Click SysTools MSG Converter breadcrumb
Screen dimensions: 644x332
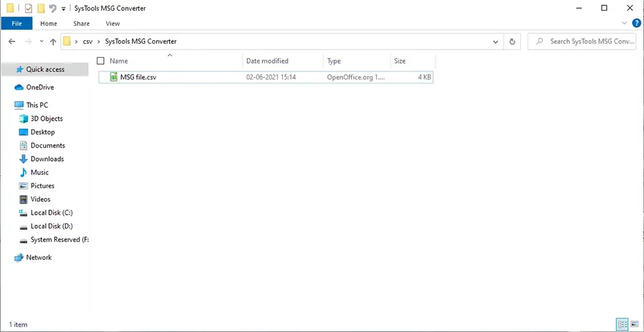[x=141, y=42]
